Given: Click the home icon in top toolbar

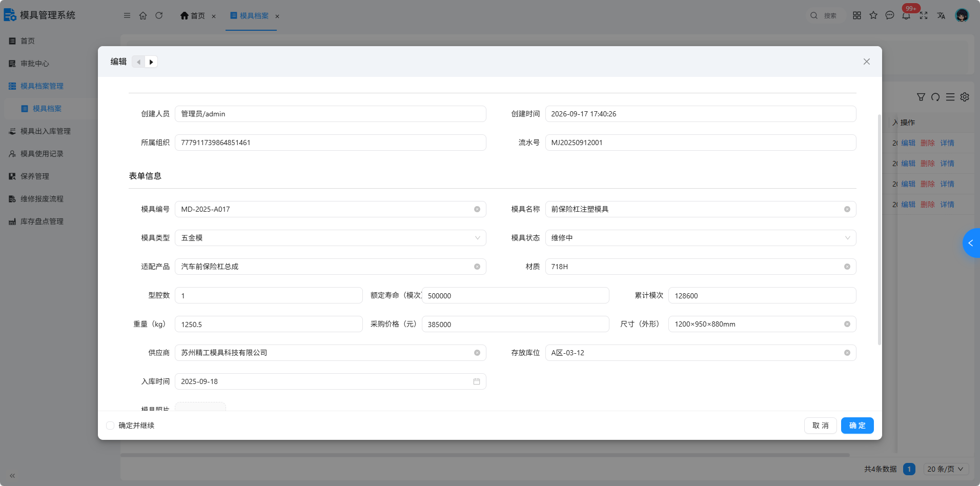Looking at the screenshot, I should coord(143,15).
